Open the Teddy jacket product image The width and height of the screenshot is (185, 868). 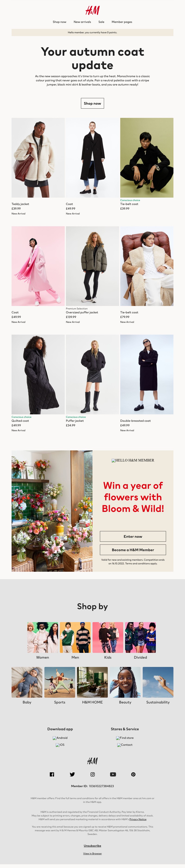pos(38,158)
